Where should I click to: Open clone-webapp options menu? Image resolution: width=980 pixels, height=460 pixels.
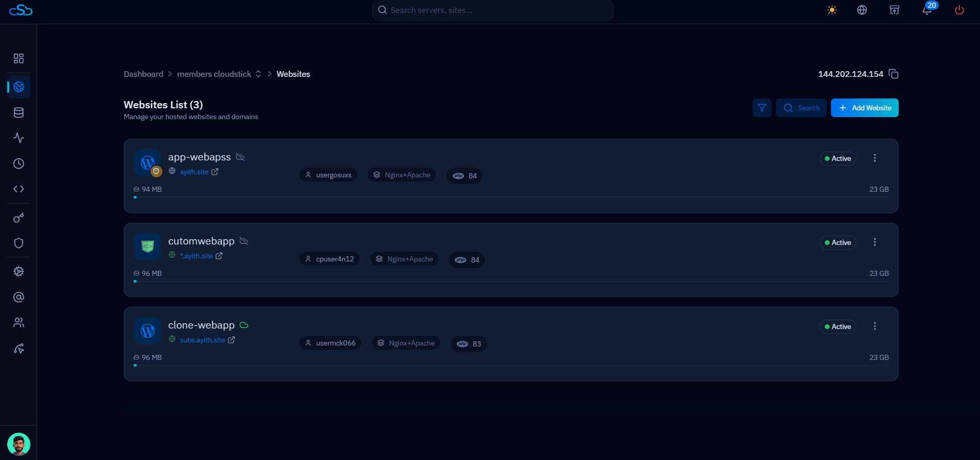click(x=875, y=326)
